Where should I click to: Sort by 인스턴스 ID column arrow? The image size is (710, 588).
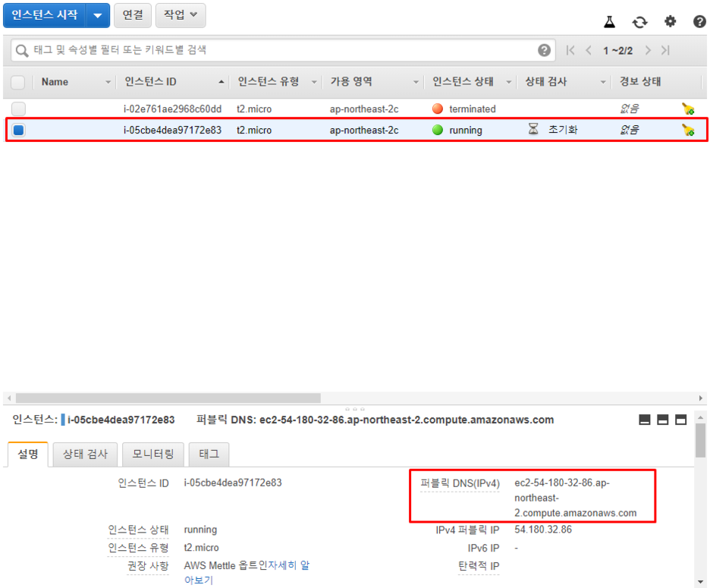[x=221, y=82]
